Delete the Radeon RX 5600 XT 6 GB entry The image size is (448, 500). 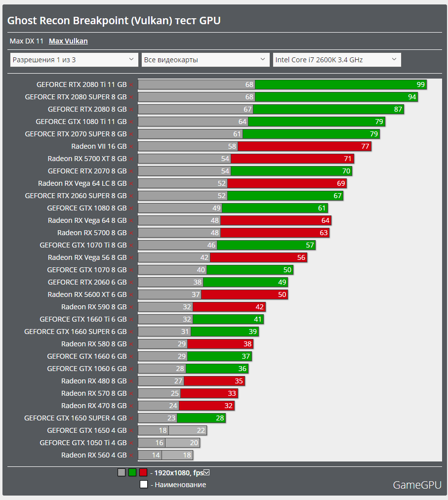pyautogui.click(x=131, y=295)
